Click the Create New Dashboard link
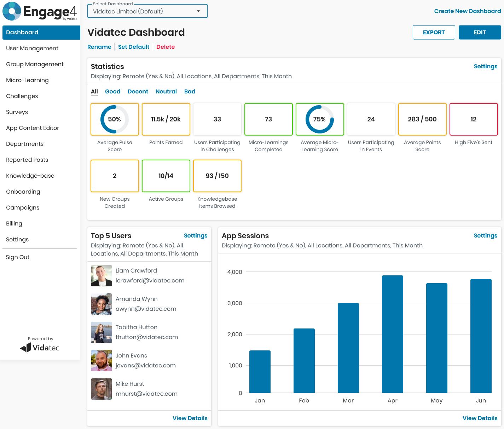The image size is (504, 429). coord(467,11)
